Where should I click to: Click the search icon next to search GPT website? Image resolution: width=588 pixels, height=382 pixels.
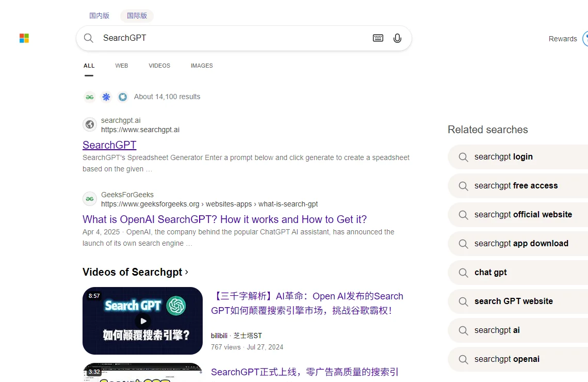[x=464, y=301]
